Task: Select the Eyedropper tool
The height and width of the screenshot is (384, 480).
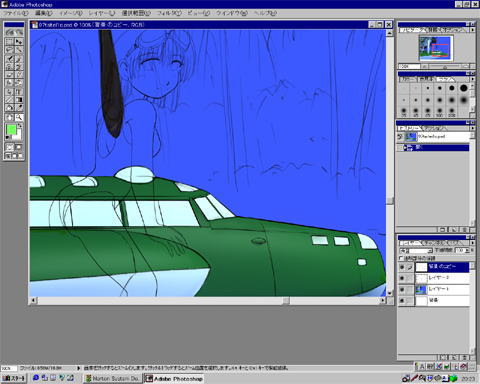Action: click(19, 107)
